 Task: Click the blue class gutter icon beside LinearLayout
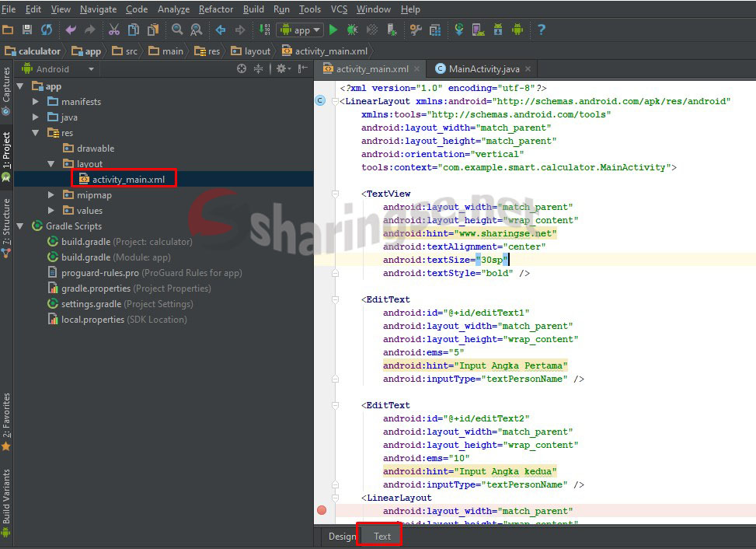[x=320, y=101]
